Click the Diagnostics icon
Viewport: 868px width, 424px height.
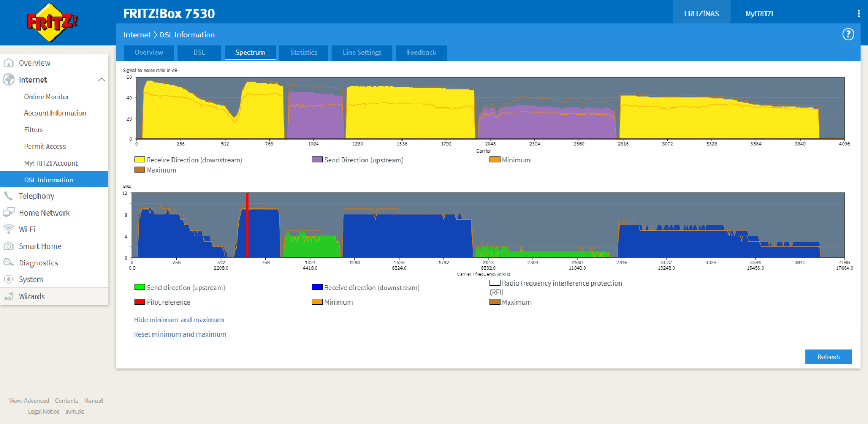pyautogui.click(x=9, y=262)
